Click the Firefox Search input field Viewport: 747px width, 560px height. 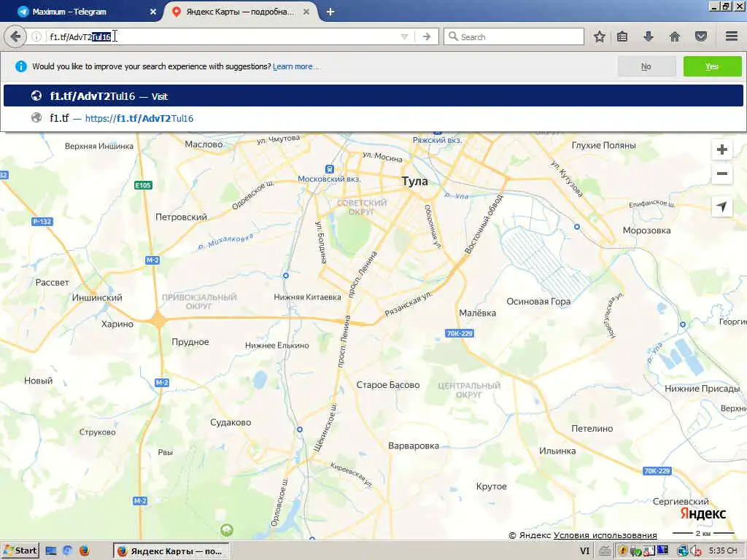pyautogui.click(x=514, y=36)
